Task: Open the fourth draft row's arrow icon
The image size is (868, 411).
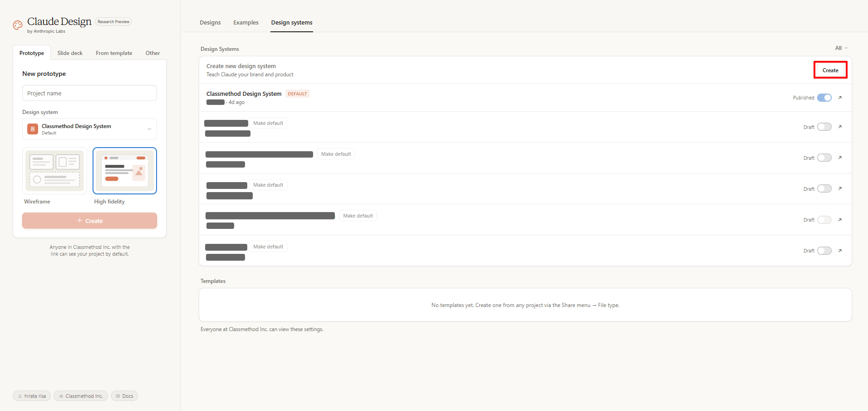Action: (840, 220)
